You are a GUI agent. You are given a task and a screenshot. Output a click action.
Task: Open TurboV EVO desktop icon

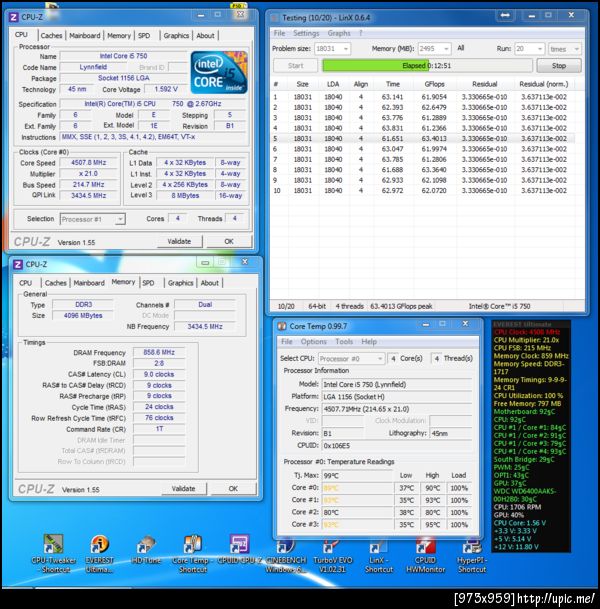[x=332, y=555]
